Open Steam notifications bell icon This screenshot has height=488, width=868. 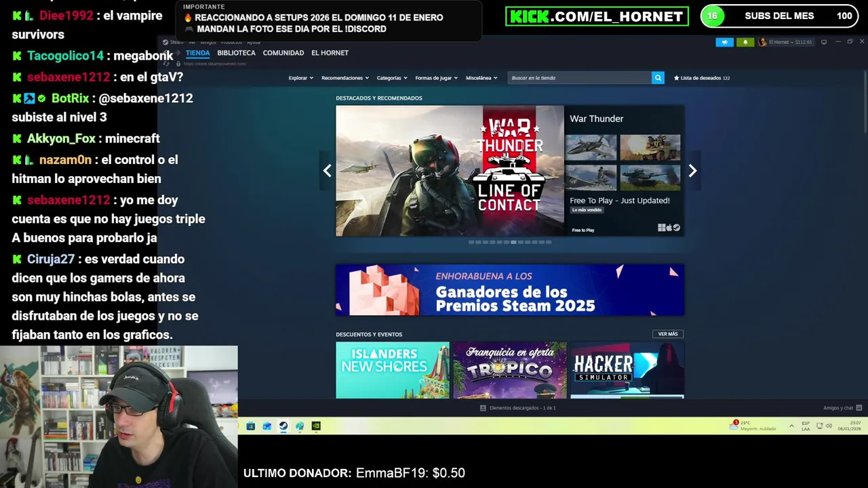[745, 42]
